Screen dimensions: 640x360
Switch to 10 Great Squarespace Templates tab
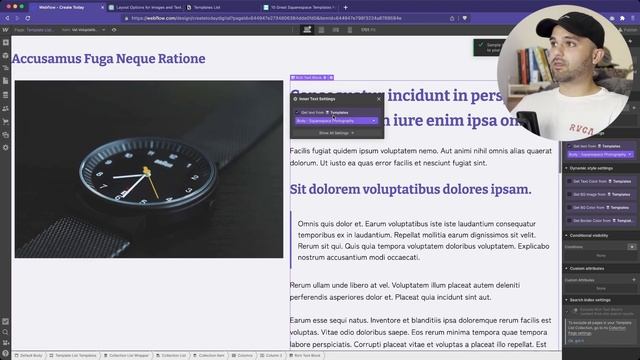click(x=299, y=7)
